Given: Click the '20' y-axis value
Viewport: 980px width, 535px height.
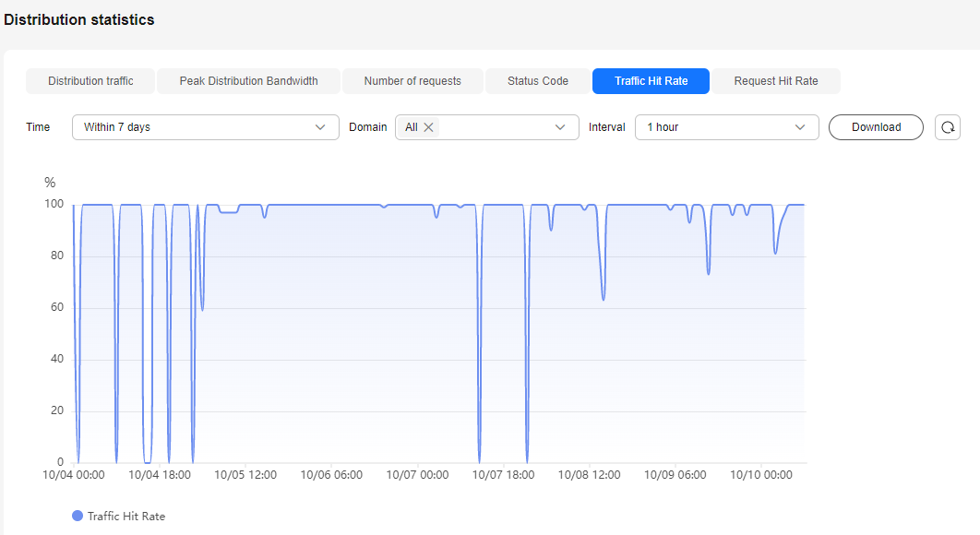Looking at the screenshot, I should point(57,410).
